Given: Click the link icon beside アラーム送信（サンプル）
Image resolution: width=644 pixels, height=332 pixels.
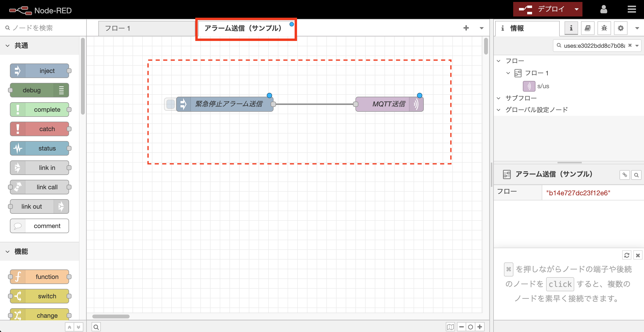Looking at the screenshot, I should [x=625, y=175].
